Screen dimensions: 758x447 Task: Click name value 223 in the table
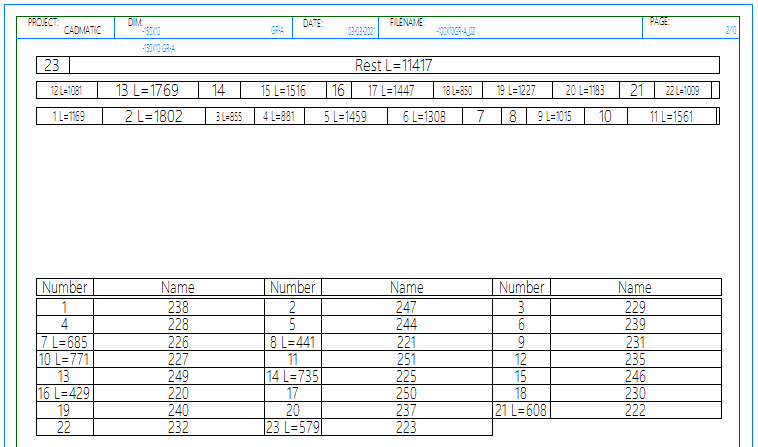coord(407,427)
